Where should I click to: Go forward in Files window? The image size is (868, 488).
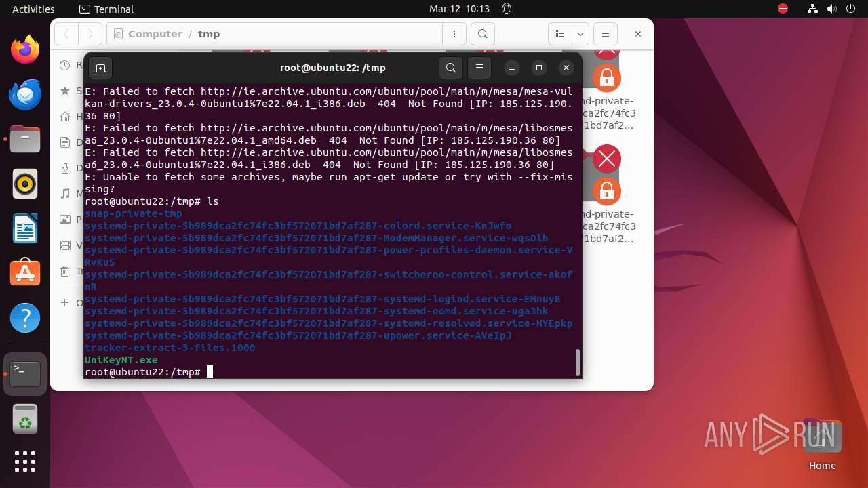click(90, 34)
